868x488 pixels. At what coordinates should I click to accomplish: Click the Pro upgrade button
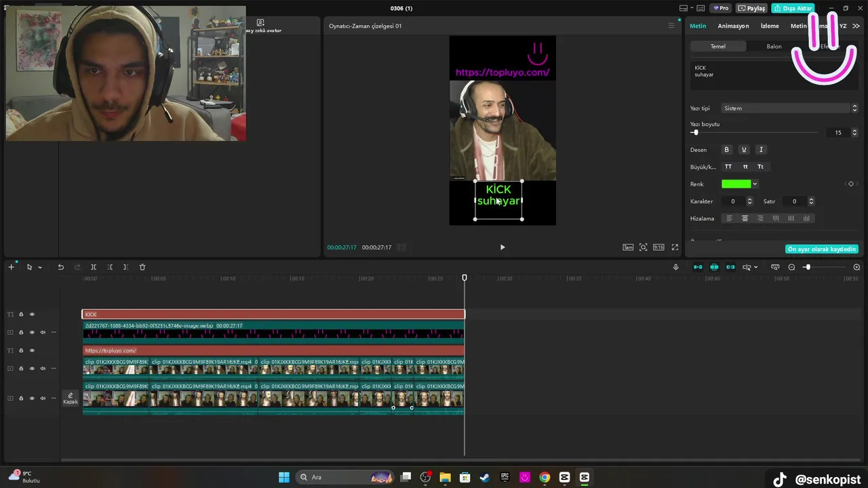[x=721, y=8]
